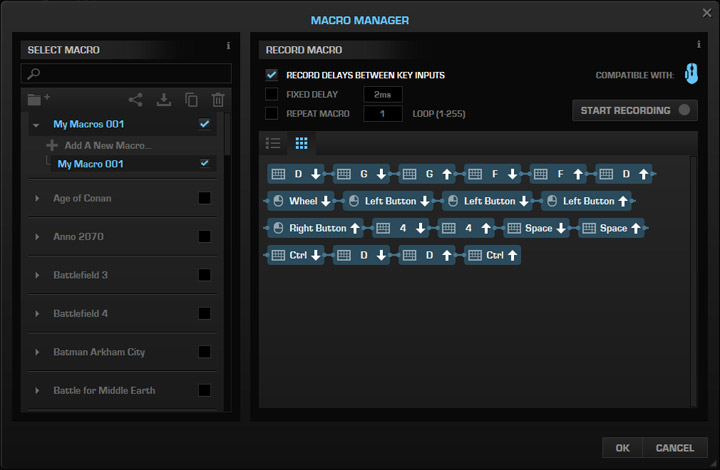Select the first D key down step
This screenshot has height=470, width=720.
coord(296,174)
